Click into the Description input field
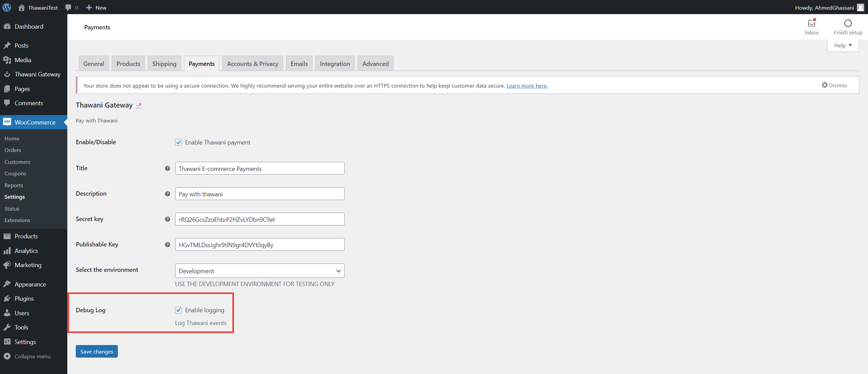Viewport: 868px width, 374px height. point(260,194)
